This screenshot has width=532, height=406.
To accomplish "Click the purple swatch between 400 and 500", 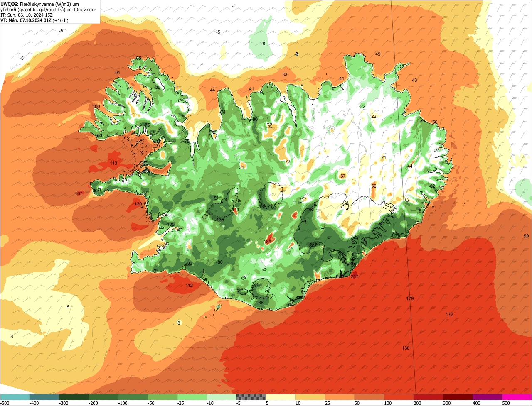I will [488, 397].
